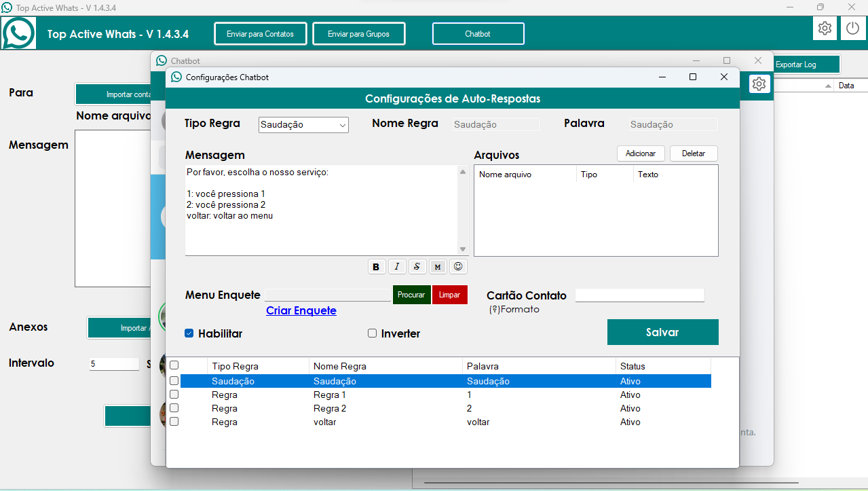Viewport: 868px width, 491px height.
Task: Check the Regra 2 row checkbox
Action: [x=174, y=408]
